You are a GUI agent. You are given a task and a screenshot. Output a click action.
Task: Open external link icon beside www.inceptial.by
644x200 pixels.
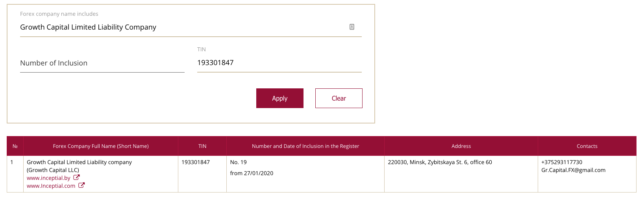coord(77,178)
